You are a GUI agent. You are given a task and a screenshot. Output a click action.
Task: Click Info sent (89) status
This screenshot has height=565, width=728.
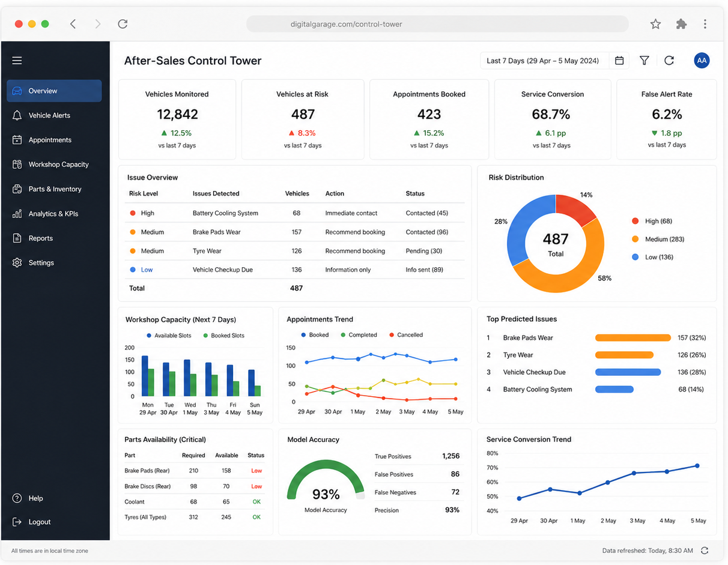424,270
